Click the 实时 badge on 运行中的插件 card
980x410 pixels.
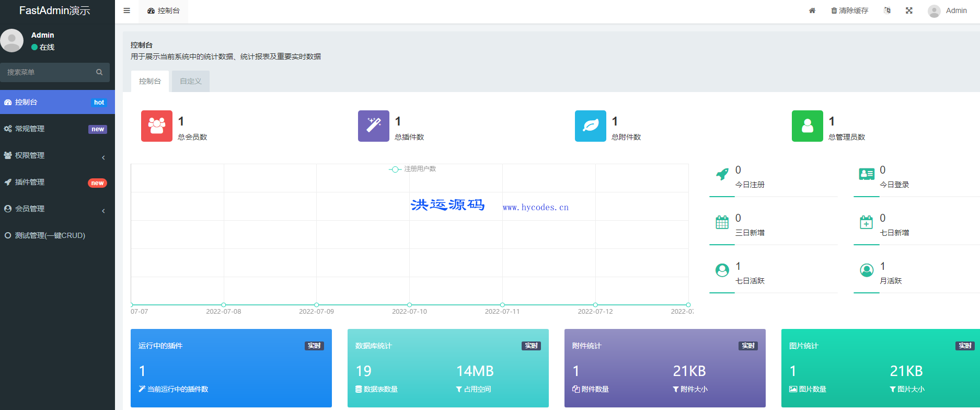(314, 346)
